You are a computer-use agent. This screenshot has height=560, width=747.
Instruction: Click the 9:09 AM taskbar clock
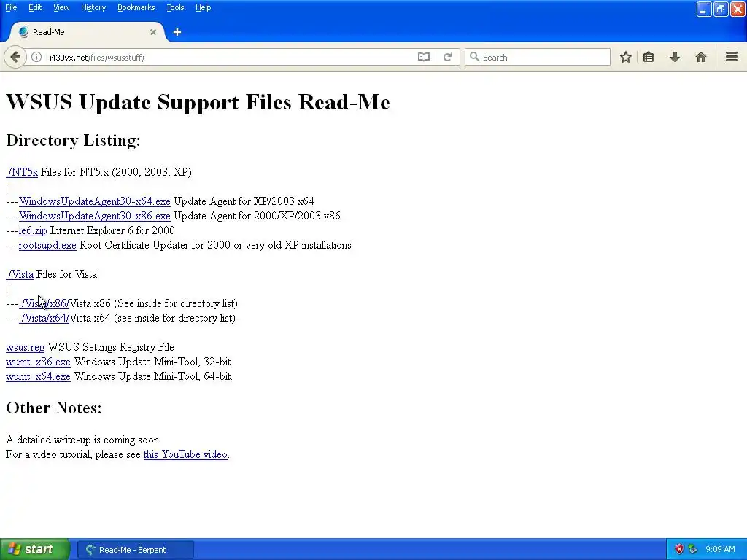point(720,549)
